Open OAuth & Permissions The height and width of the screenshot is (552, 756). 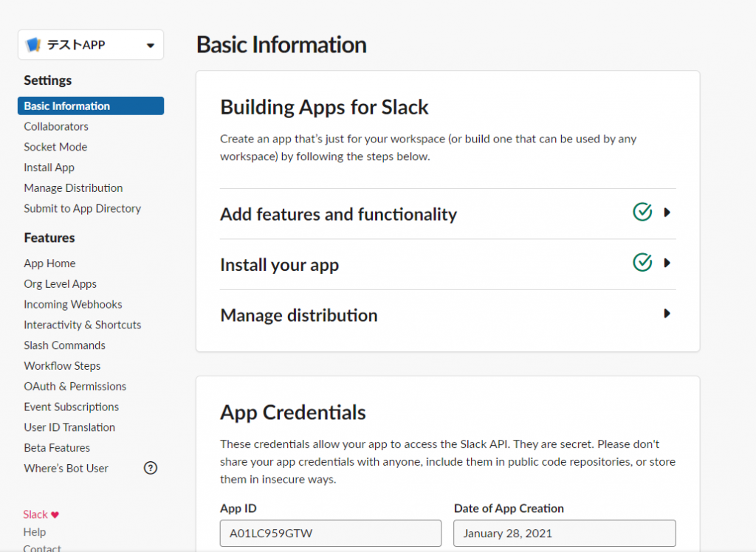click(x=75, y=386)
